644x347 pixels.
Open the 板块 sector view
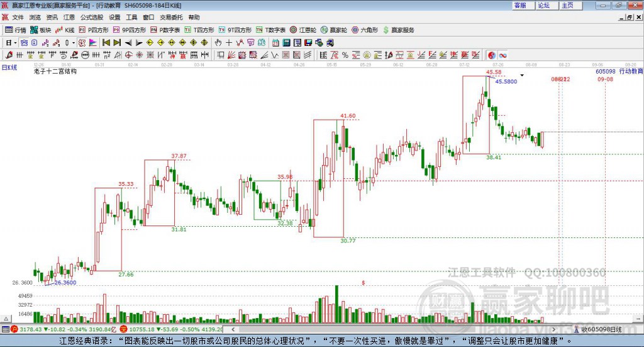(x=40, y=30)
